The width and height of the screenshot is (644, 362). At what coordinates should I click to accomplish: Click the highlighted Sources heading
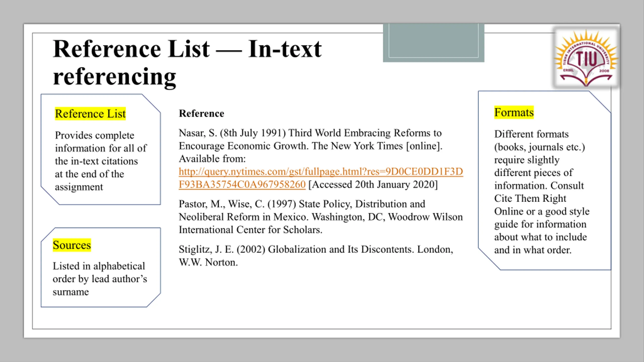[x=72, y=245]
